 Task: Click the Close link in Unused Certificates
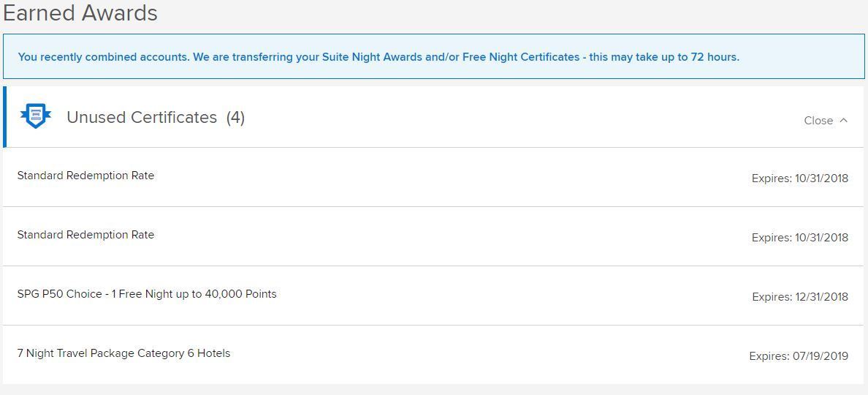pos(818,120)
